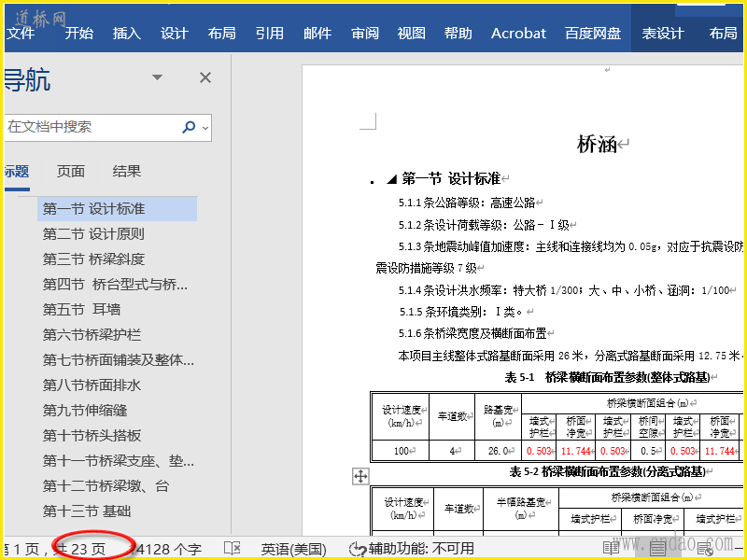Jump to heading 第七节桥面铺装及整体
The image size is (747, 560).
click(119, 360)
